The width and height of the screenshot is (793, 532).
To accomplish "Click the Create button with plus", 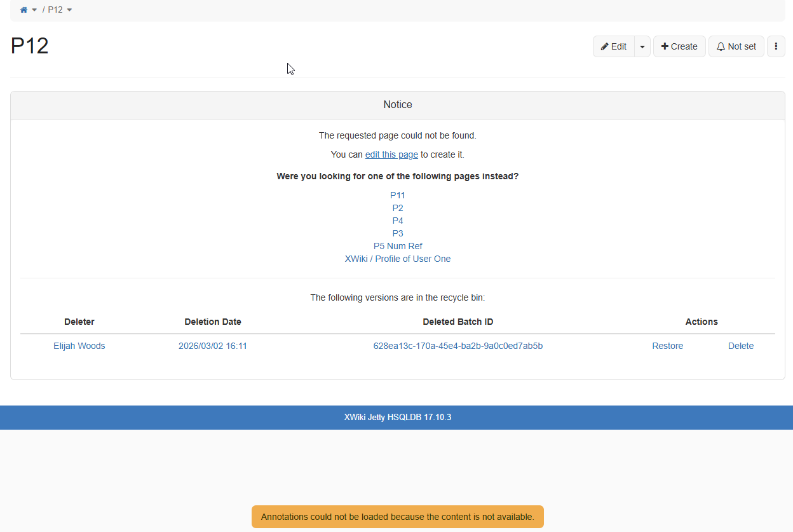I will [x=679, y=46].
